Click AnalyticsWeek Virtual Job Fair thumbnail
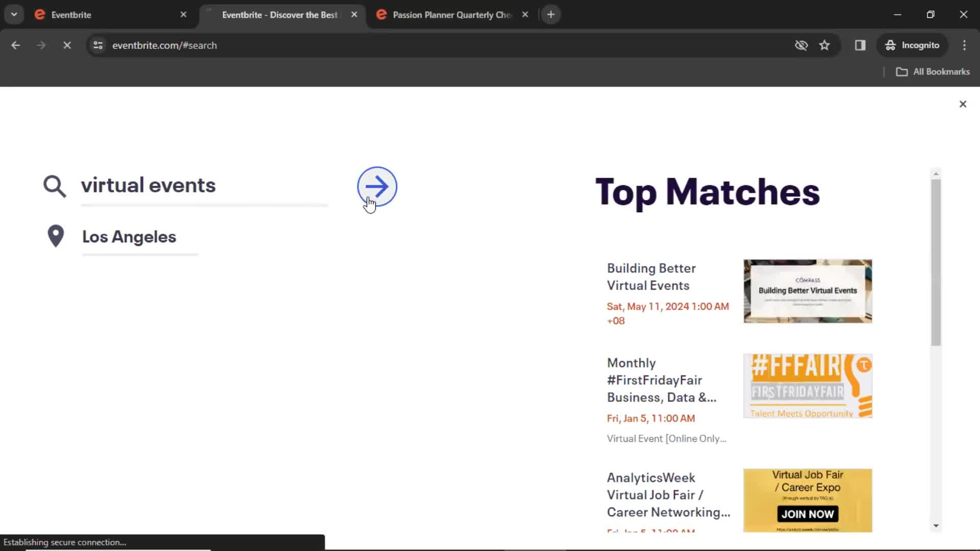The height and width of the screenshot is (551, 980). pos(807,499)
